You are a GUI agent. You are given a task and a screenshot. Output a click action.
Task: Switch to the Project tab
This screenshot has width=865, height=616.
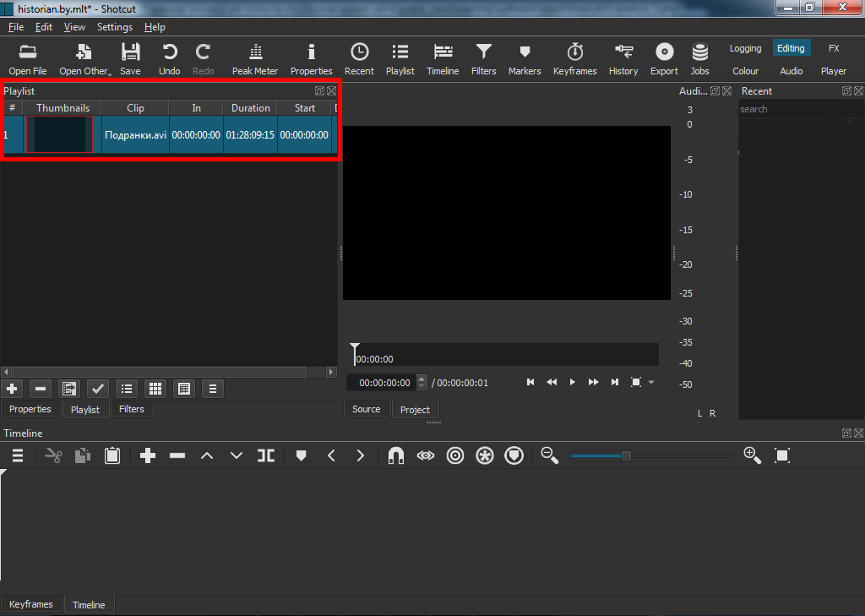[x=415, y=410]
